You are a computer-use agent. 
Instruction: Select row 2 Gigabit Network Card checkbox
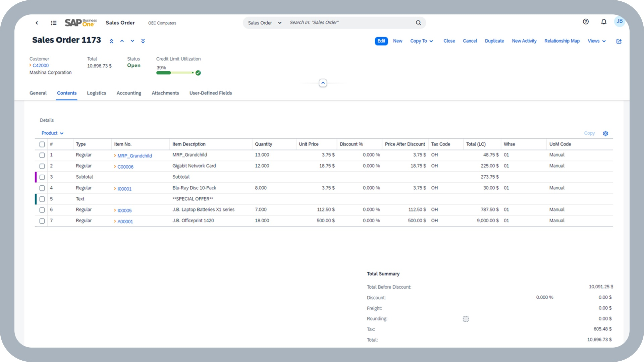[42, 166]
